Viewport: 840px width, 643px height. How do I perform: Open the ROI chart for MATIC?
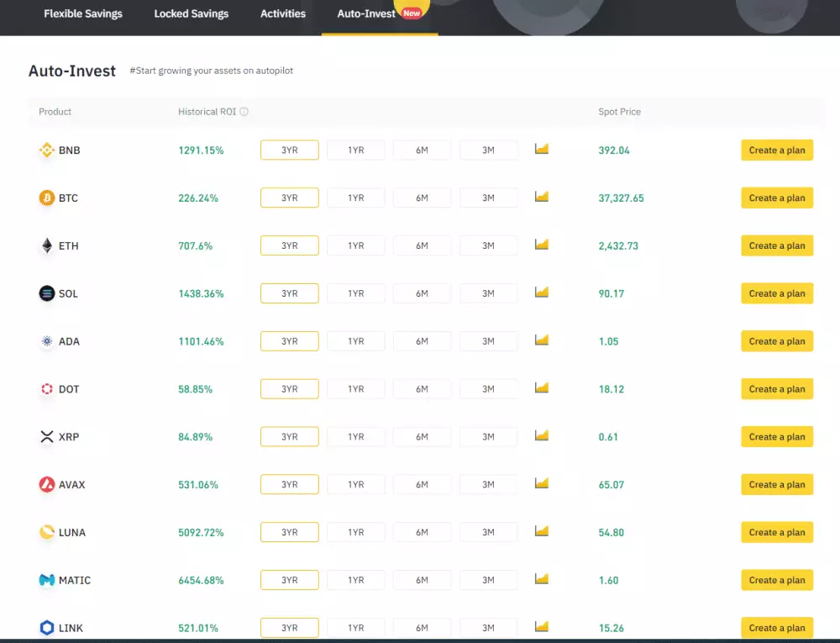(541, 577)
